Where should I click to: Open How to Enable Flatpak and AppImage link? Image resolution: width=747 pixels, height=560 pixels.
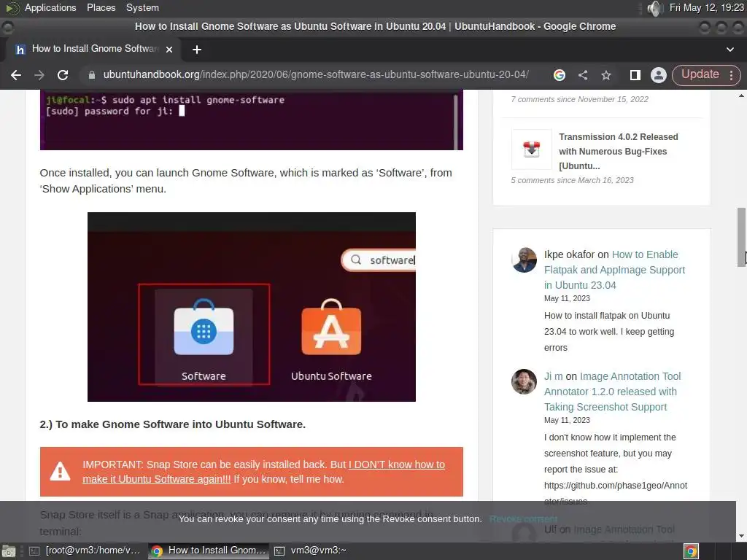[614, 270]
